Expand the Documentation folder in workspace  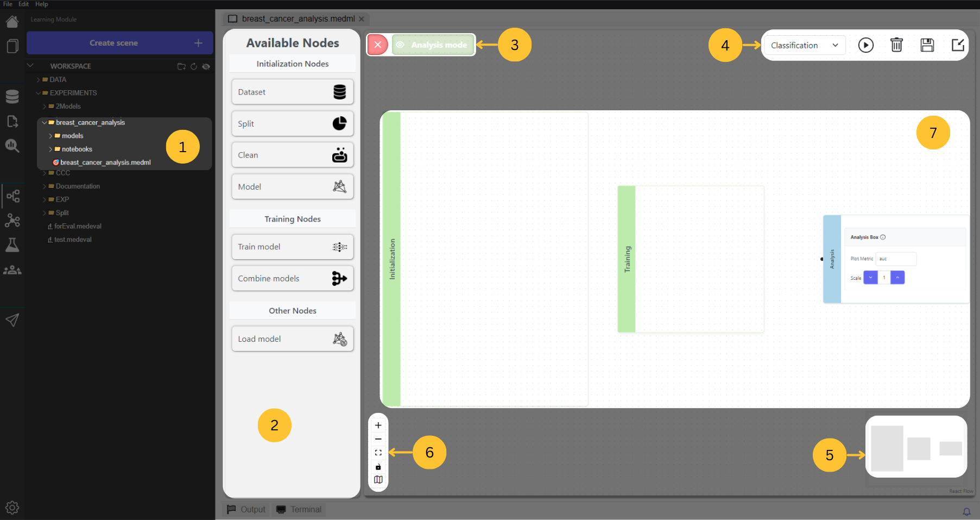[x=77, y=186]
